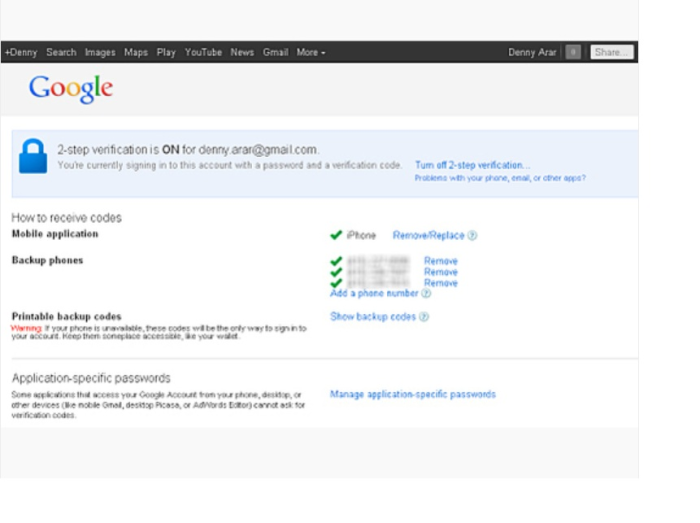Viewport: 700px width, 523px height.
Task: Turn off 2-step verification link
Action: click(x=473, y=165)
